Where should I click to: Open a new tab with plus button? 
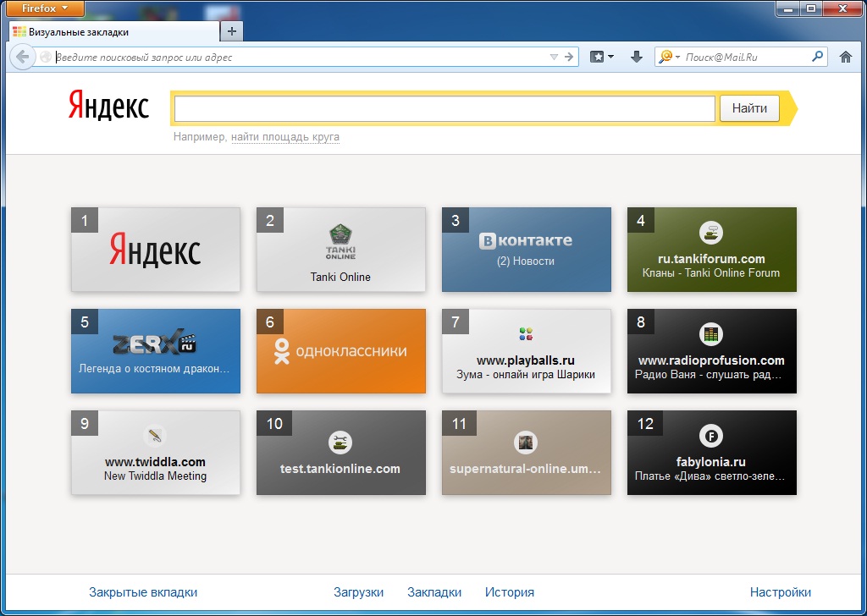coord(232,31)
